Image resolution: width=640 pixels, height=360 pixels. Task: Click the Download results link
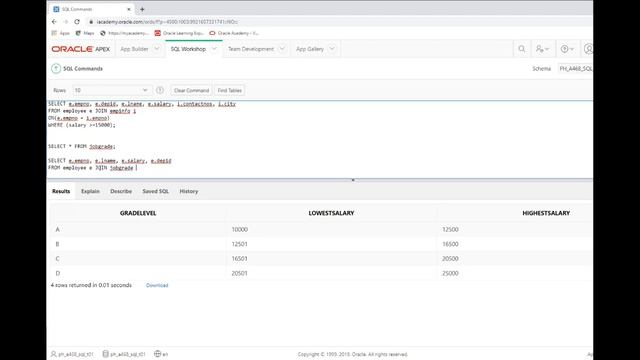tap(157, 285)
